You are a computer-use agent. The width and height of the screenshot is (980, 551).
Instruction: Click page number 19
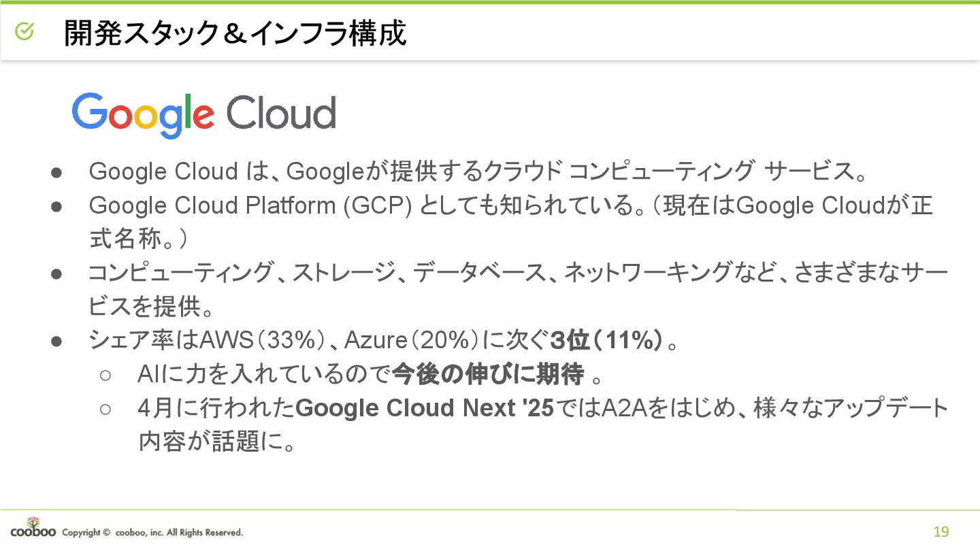(x=941, y=532)
